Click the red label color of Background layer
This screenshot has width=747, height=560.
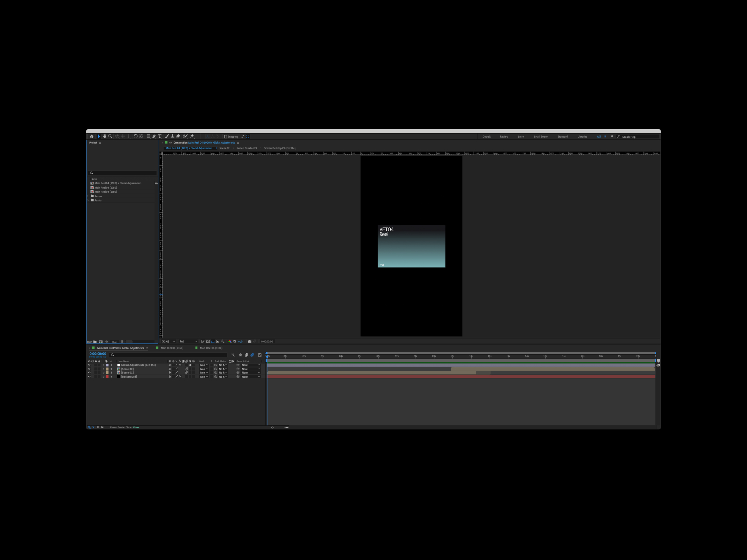(x=107, y=377)
